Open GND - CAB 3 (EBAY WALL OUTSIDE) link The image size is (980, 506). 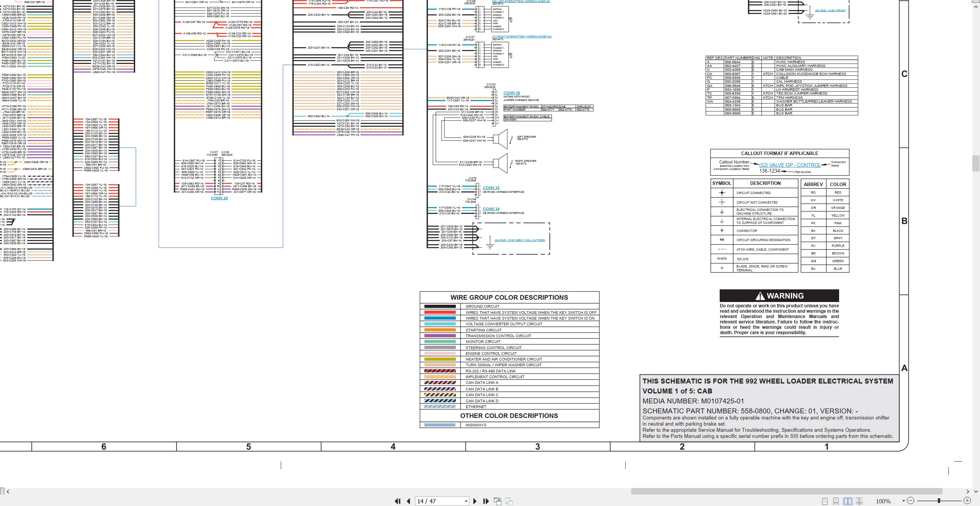coord(519,240)
